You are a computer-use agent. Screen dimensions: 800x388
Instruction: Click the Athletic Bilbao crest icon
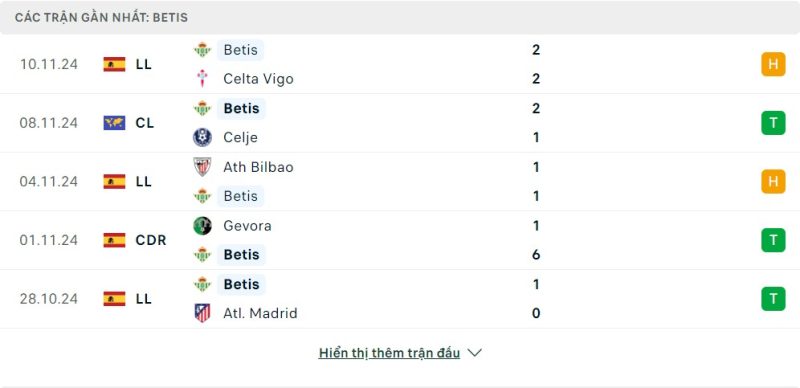[x=203, y=167]
